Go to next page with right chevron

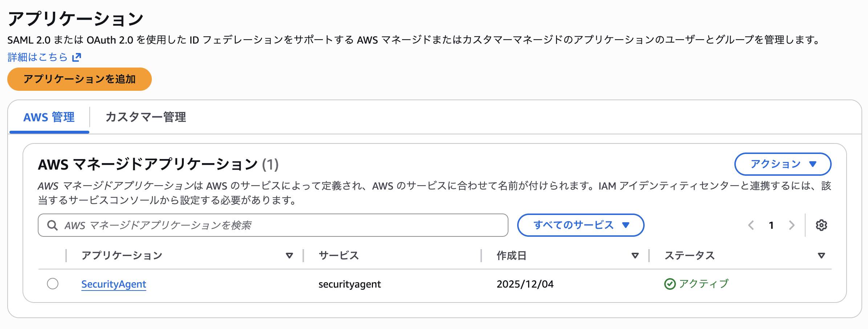792,225
